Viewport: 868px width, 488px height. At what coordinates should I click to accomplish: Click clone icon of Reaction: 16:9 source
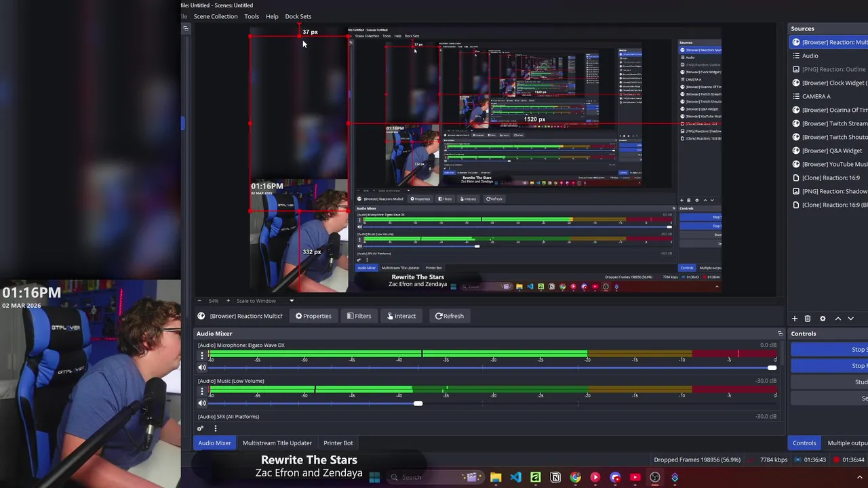(796, 178)
